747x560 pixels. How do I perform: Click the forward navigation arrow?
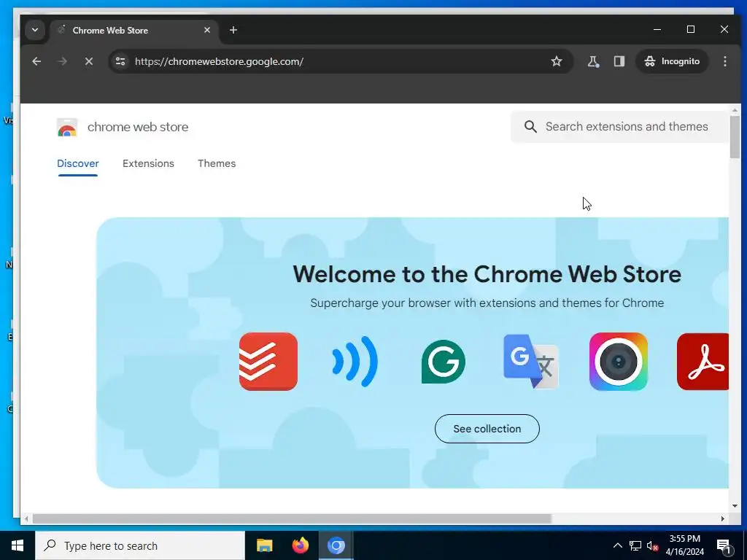[63, 61]
